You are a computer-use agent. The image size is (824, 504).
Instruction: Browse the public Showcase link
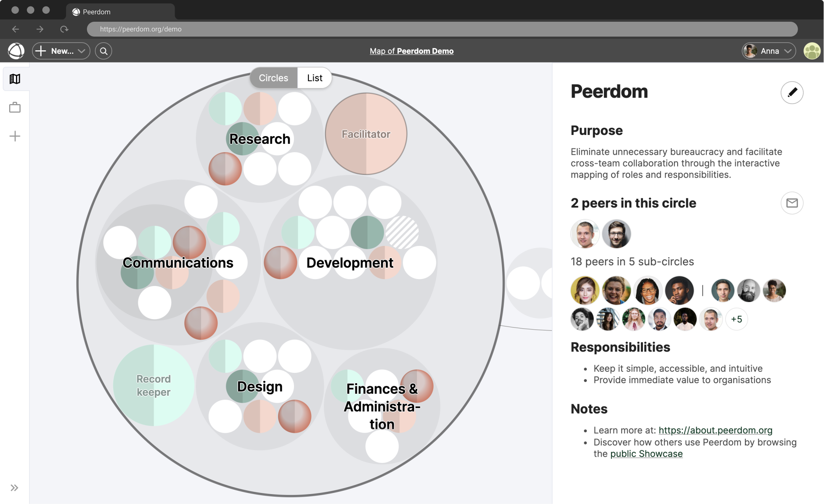[646, 454]
